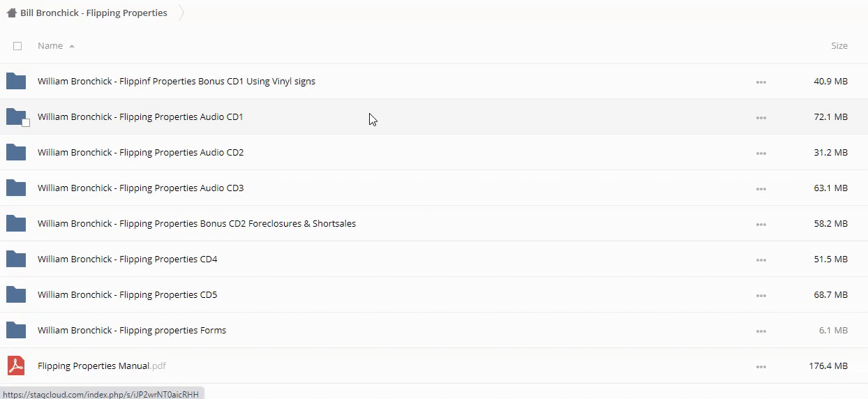868x399 pixels.
Task: Click the 6.1 MB size of Forms folder
Action: point(833,331)
